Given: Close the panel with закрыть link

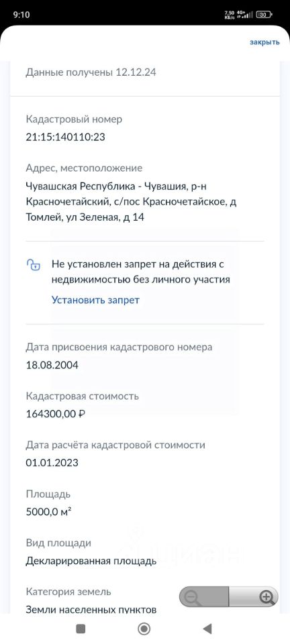Looking at the screenshot, I should click(x=264, y=42).
